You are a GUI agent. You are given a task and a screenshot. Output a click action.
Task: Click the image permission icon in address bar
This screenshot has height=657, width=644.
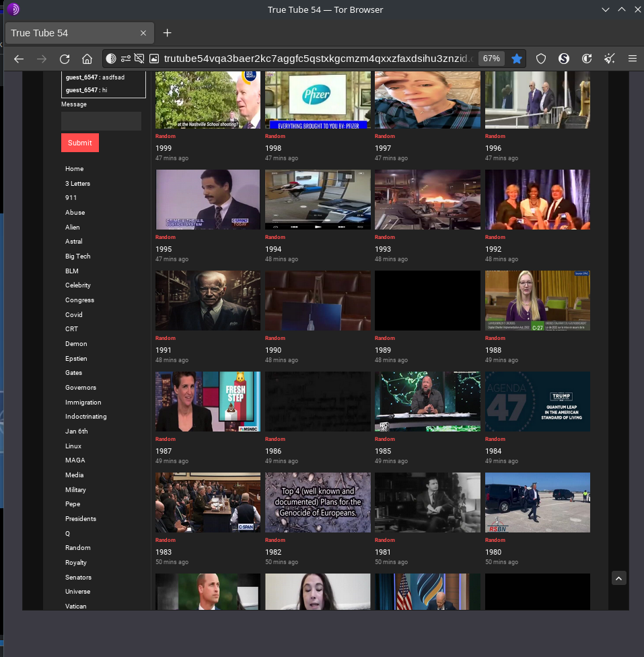pyautogui.click(x=154, y=59)
